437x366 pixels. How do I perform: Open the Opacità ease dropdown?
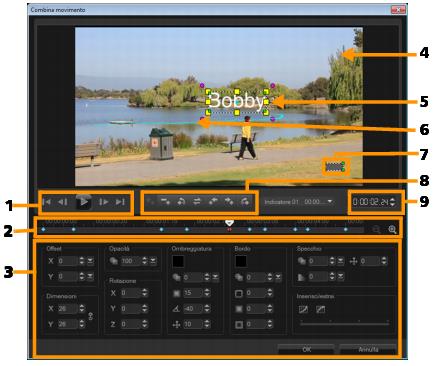pos(153,261)
